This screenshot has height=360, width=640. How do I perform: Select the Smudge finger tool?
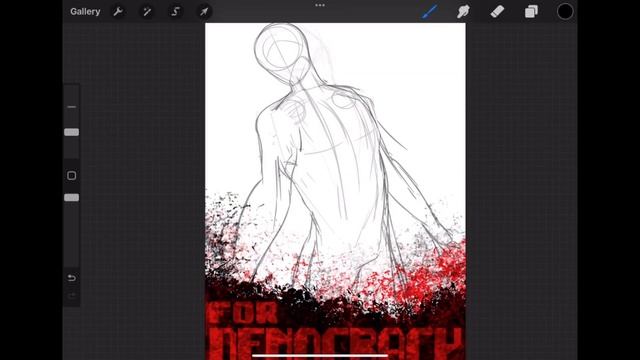point(463,11)
